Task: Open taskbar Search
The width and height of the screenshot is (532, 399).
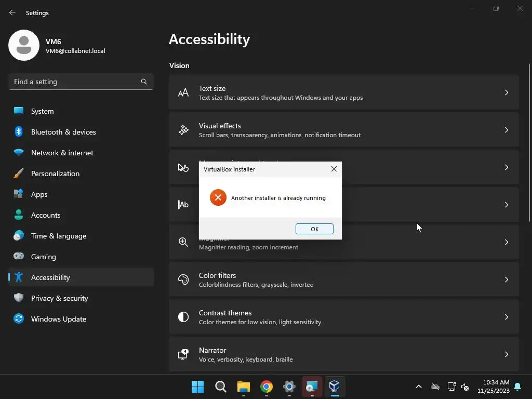Action: tap(220, 387)
